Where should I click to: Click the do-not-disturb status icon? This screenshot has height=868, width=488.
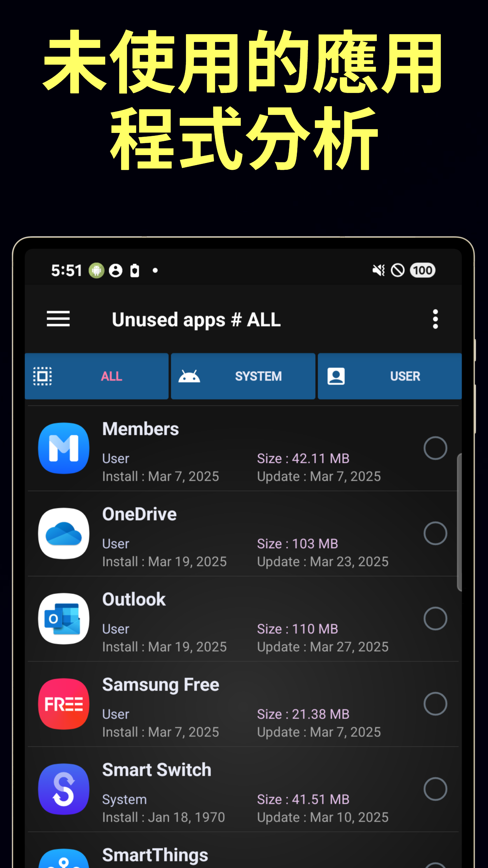pos(398,270)
